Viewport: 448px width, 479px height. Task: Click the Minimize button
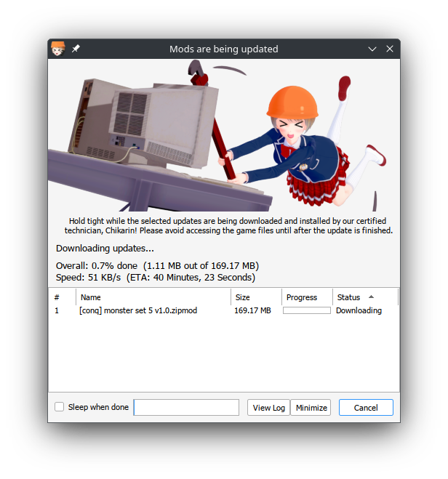311,408
